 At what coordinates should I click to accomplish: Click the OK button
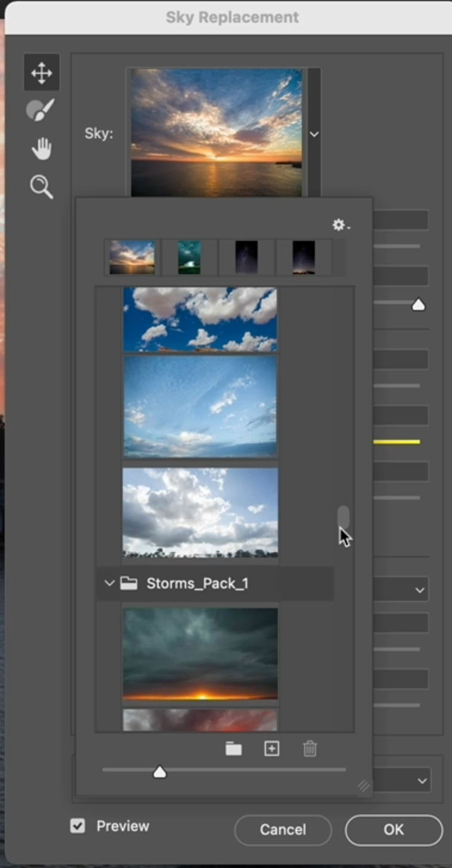coord(394,829)
